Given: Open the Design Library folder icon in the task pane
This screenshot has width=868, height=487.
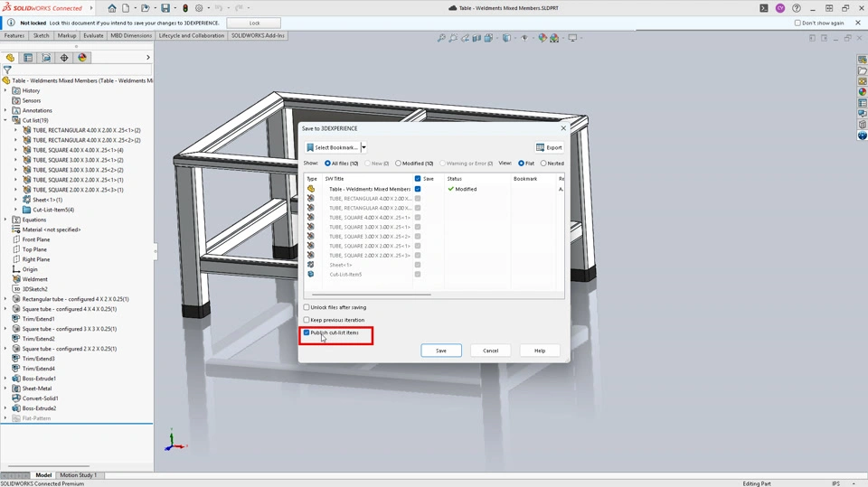Looking at the screenshot, I should (862, 70).
